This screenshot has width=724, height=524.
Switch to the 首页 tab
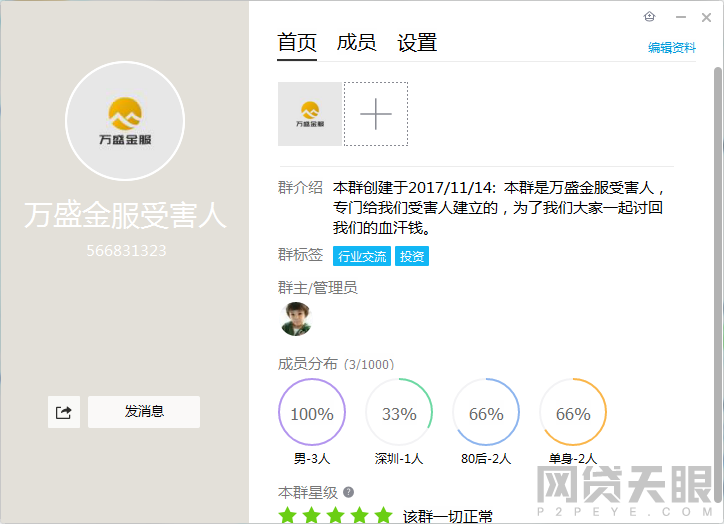point(297,43)
